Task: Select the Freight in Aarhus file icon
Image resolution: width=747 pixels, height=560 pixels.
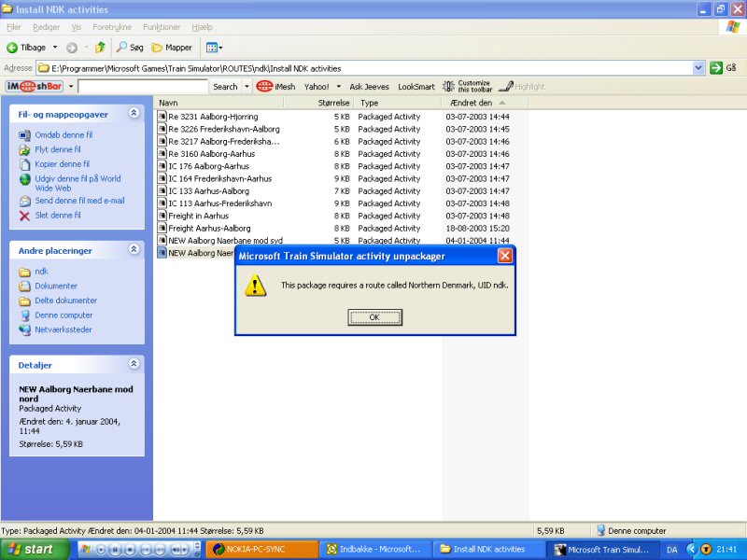Action: pos(162,216)
